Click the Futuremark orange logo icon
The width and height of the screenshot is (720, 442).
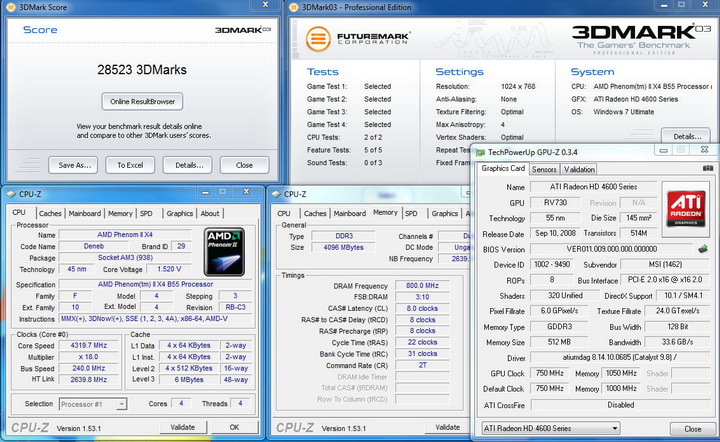318,39
